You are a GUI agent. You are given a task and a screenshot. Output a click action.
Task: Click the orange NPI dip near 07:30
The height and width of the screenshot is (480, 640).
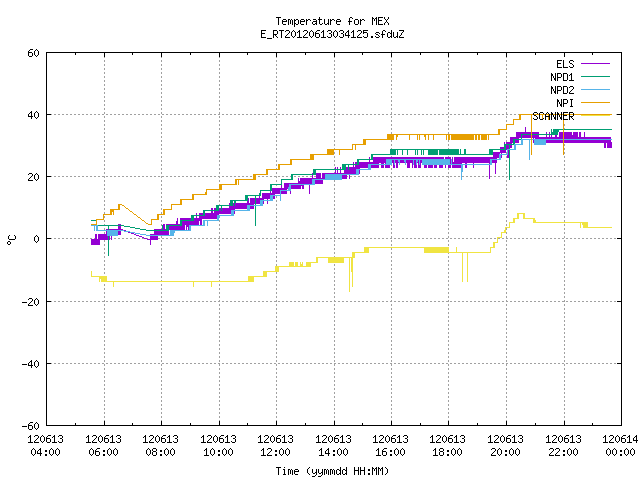coord(150,224)
